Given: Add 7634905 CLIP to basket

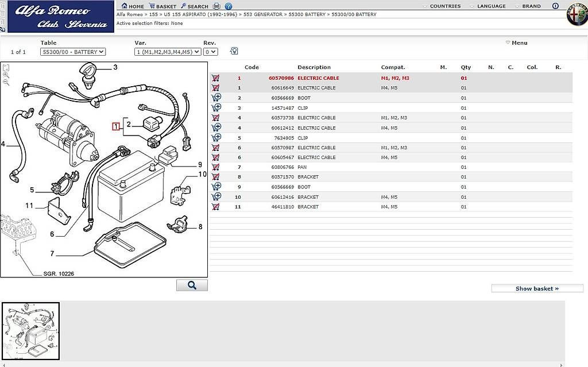Looking at the screenshot, I should click(x=216, y=138).
